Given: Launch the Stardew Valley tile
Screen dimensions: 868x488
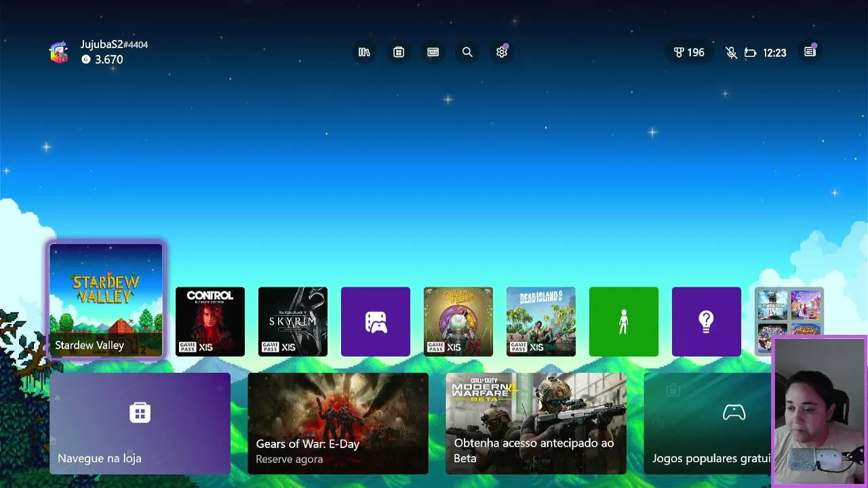Looking at the screenshot, I should [106, 300].
